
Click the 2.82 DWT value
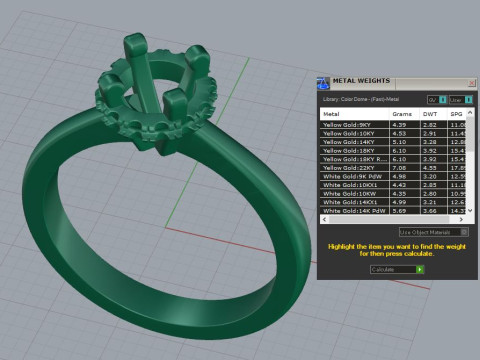430,125
